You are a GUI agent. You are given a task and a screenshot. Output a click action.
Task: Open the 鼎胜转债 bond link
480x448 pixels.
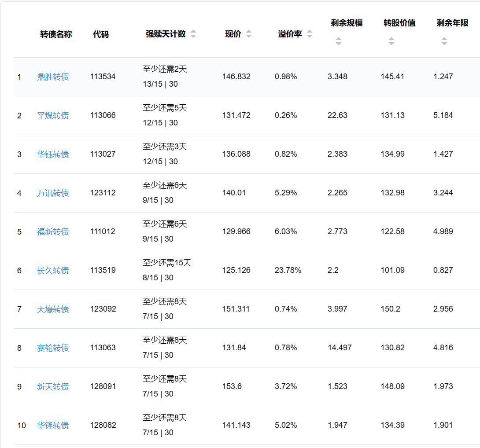pos(53,77)
